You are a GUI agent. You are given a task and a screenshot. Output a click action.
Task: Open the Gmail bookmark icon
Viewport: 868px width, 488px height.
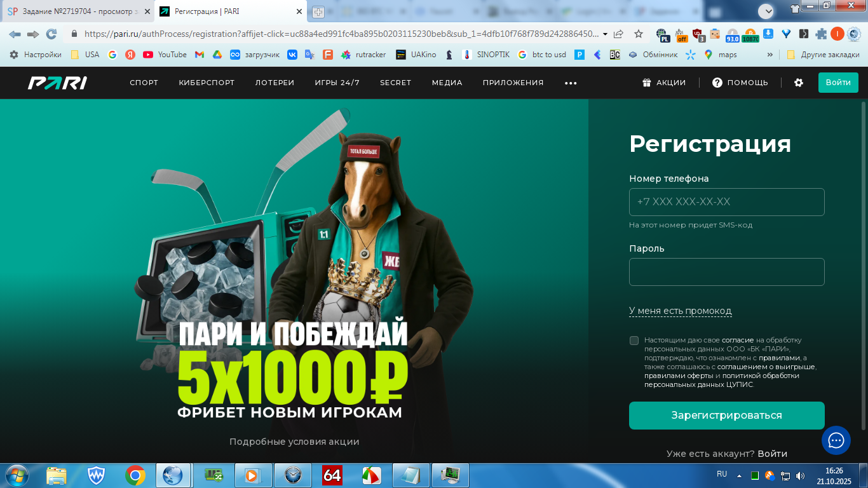(200, 55)
